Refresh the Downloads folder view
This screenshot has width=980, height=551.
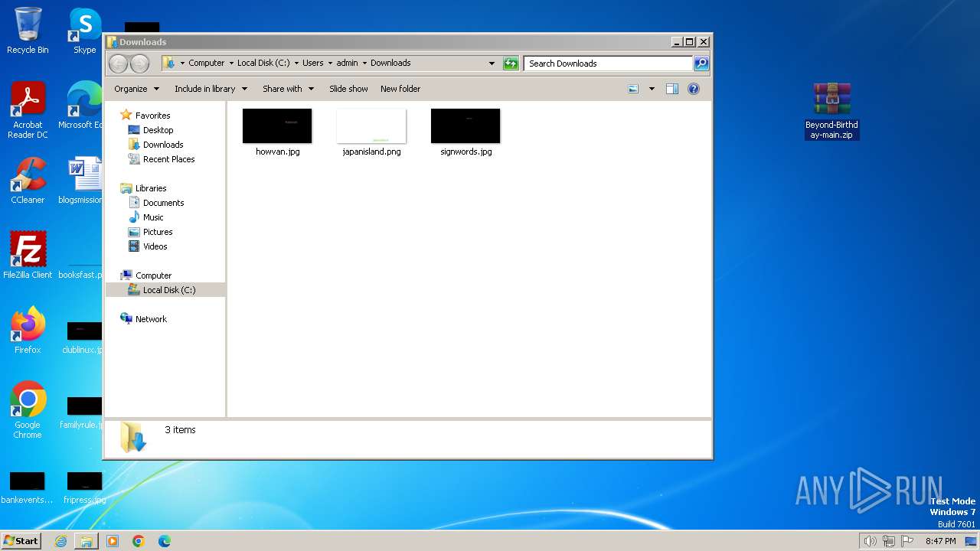coord(511,64)
